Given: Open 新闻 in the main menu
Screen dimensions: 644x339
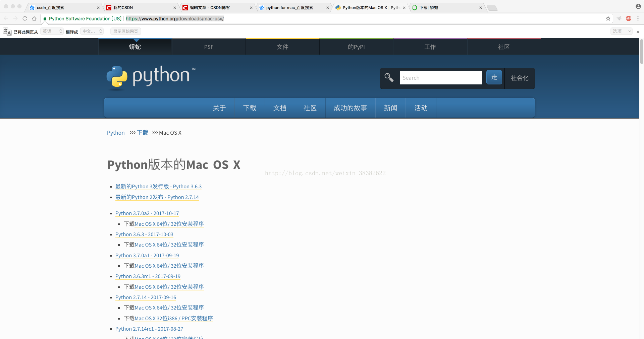Looking at the screenshot, I should pos(390,108).
